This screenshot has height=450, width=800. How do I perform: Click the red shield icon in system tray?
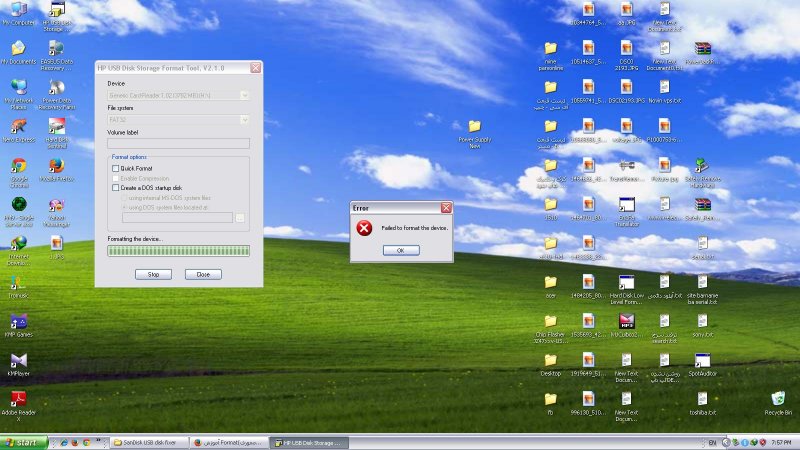[763, 443]
